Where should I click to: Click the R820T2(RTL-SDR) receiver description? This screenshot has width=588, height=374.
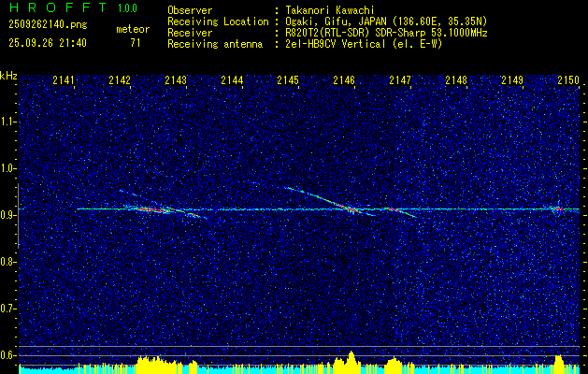click(x=386, y=33)
